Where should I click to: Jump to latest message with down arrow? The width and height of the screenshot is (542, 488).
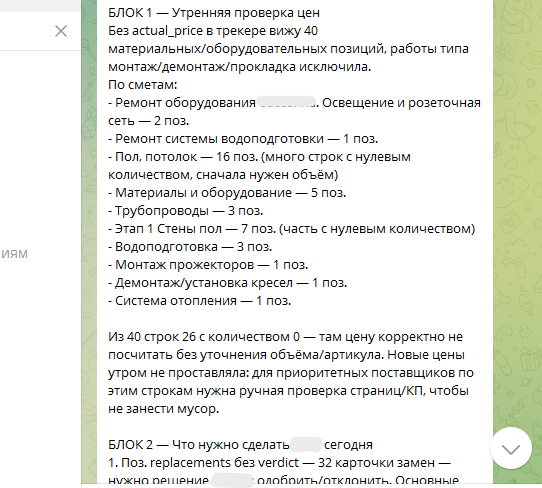point(511,448)
